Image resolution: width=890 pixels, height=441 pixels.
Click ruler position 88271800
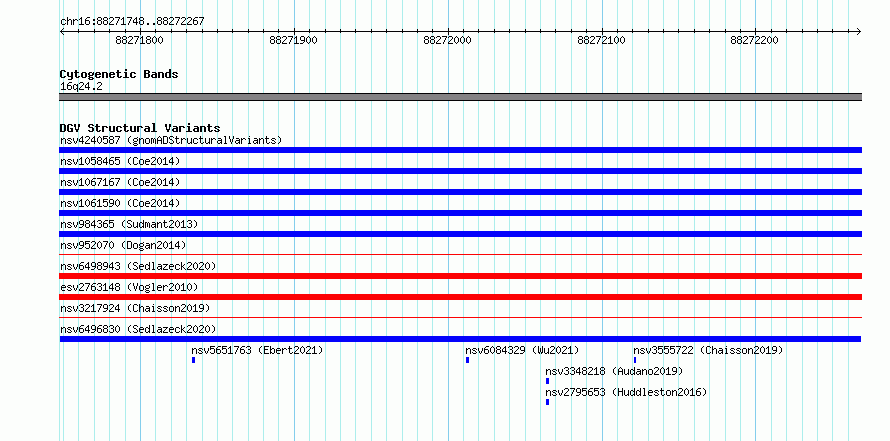[x=139, y=40]
